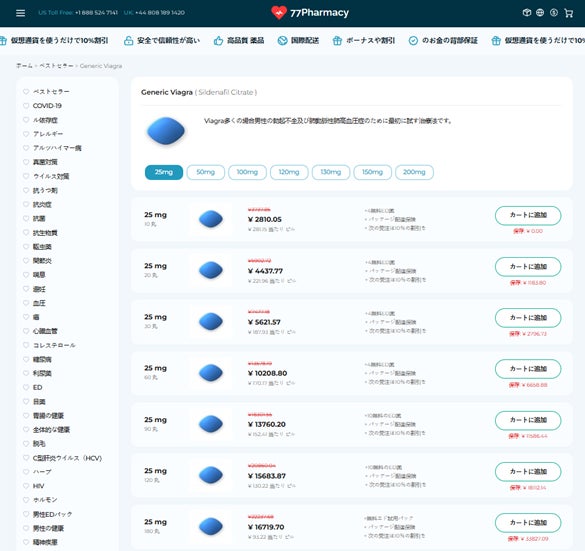Click the pill thumbnail in the ¥ 2810.05 row
The height and width of the screenshot is (551, 585).
(211, 219)
